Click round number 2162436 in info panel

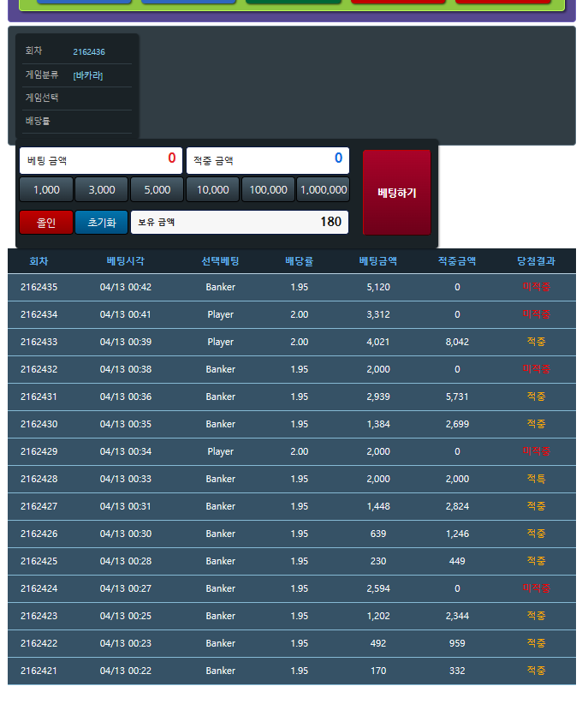click(x=89, y=52)
